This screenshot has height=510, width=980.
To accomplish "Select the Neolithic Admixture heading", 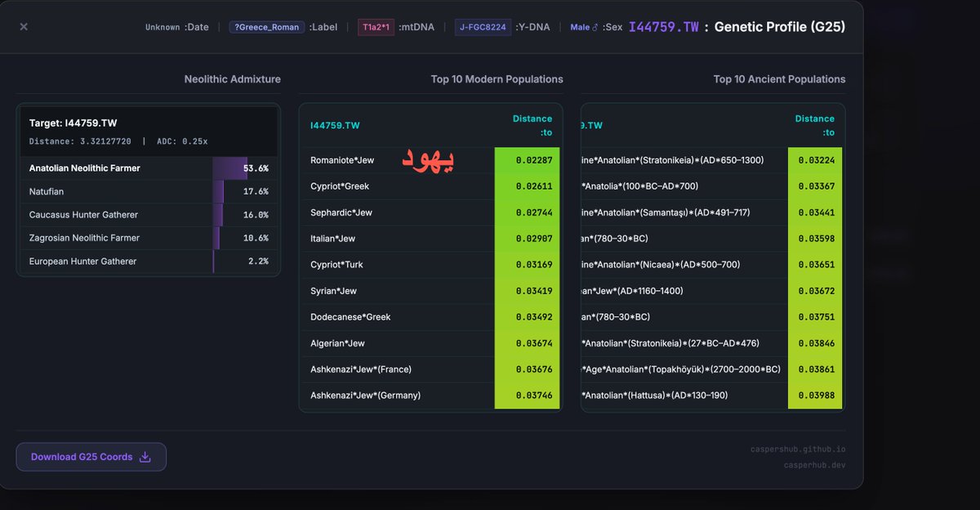I will [232, 79].
